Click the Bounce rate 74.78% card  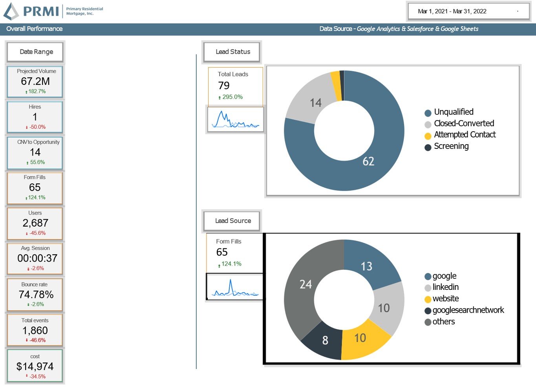pyautogui.click(x=35, y=295)
